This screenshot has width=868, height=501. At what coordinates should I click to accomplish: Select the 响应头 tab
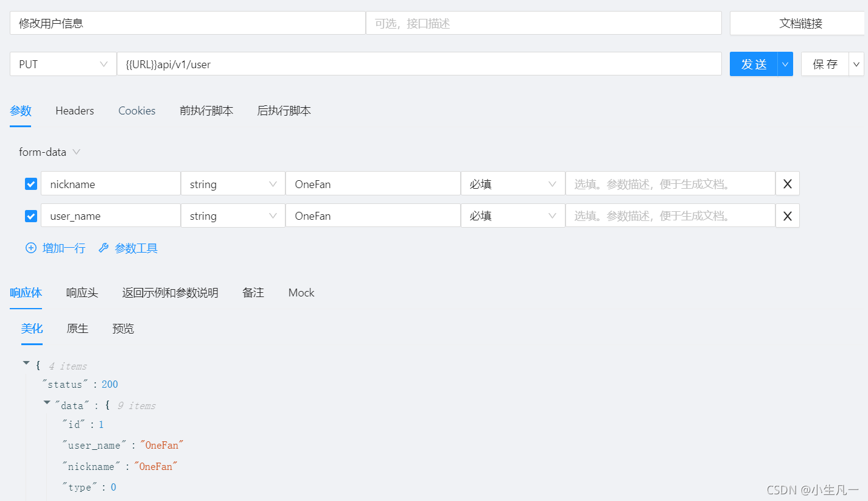pyautogui.click(x=82, y=293)
